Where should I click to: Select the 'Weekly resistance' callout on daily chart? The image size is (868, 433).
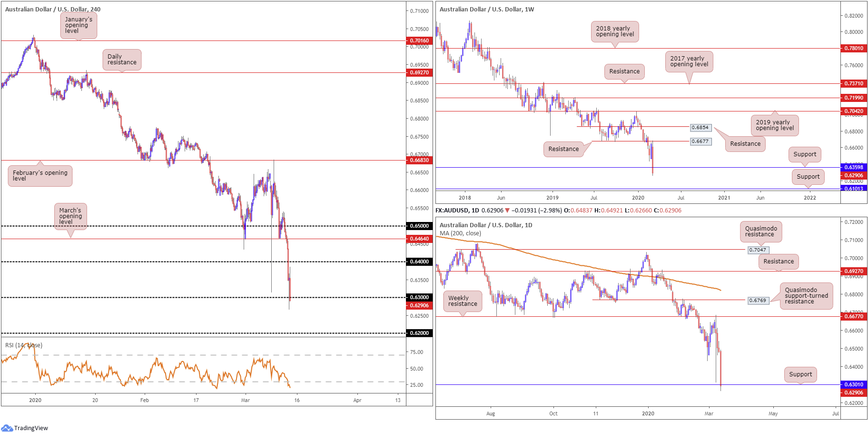(x=463, y=301)
